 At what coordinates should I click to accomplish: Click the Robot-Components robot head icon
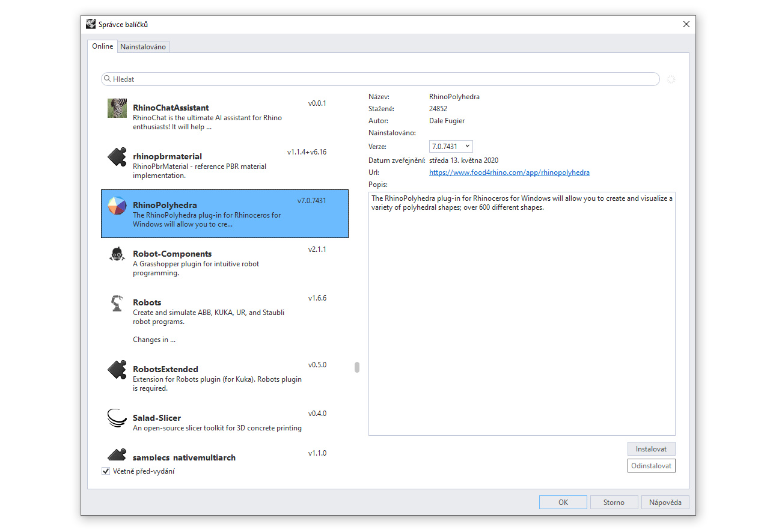pyautogui.click(x=117, y=254)
